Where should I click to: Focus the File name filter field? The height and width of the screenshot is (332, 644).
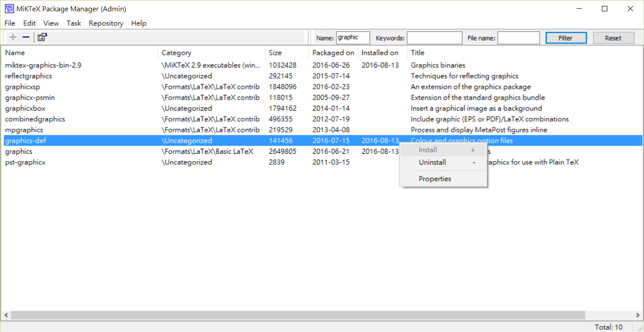519,38
